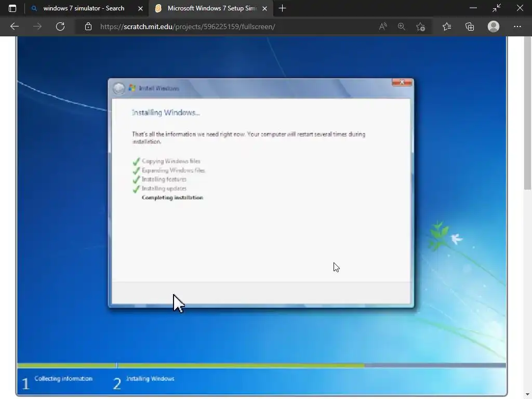Image resolution: width=532 pixels, height=399 pixels.
Task: Click the 'Copying Windows files' text
Action: point(171,161)
